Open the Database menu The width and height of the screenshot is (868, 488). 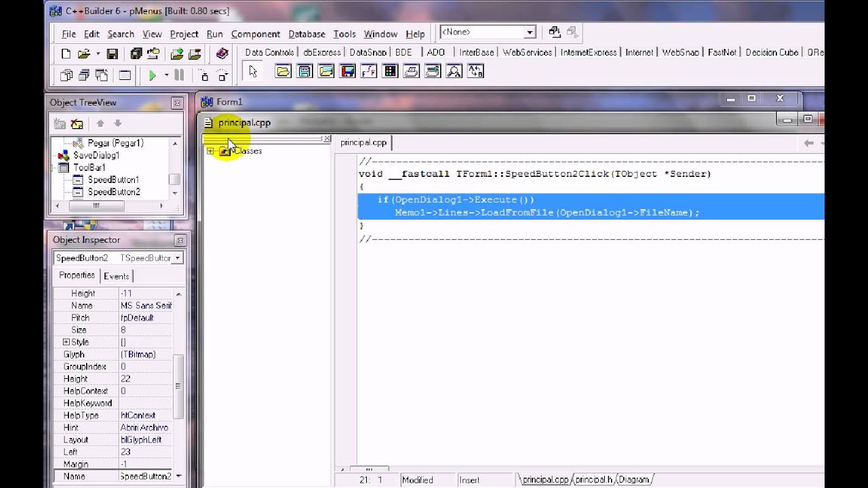[x=307, y=34]
